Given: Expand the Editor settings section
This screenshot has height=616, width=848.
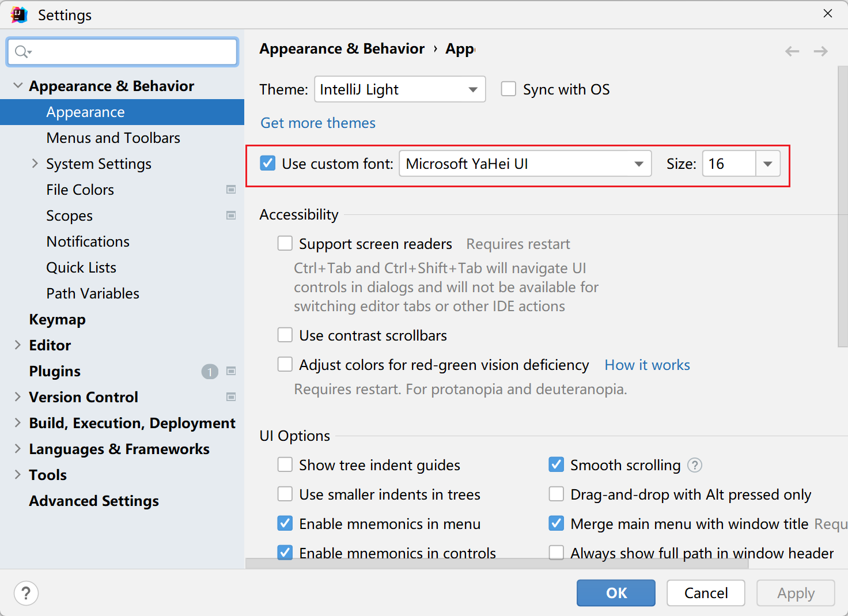Looking at the screenshot, I should pyautogui.click(x=17, y=345).
